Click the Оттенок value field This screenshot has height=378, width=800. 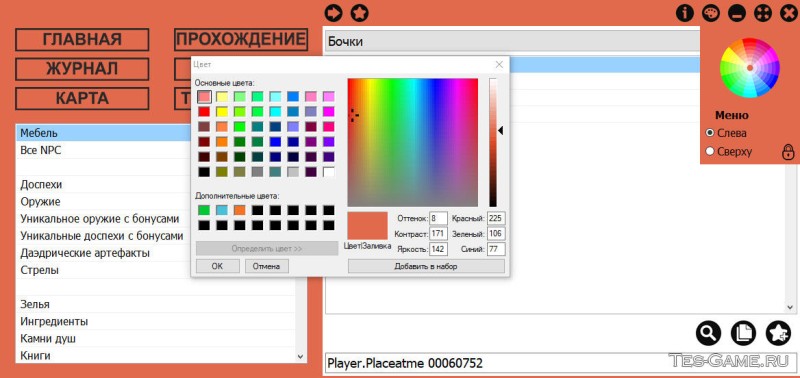[x=438, y=218]
